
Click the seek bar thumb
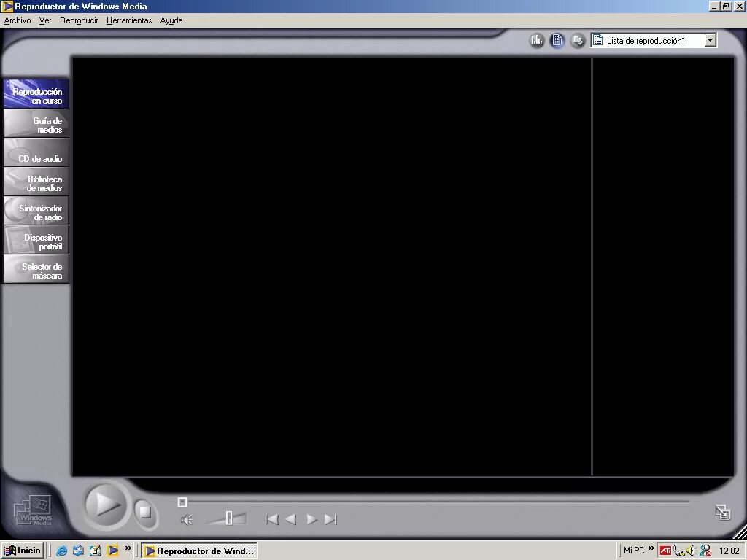coord(182,502)
